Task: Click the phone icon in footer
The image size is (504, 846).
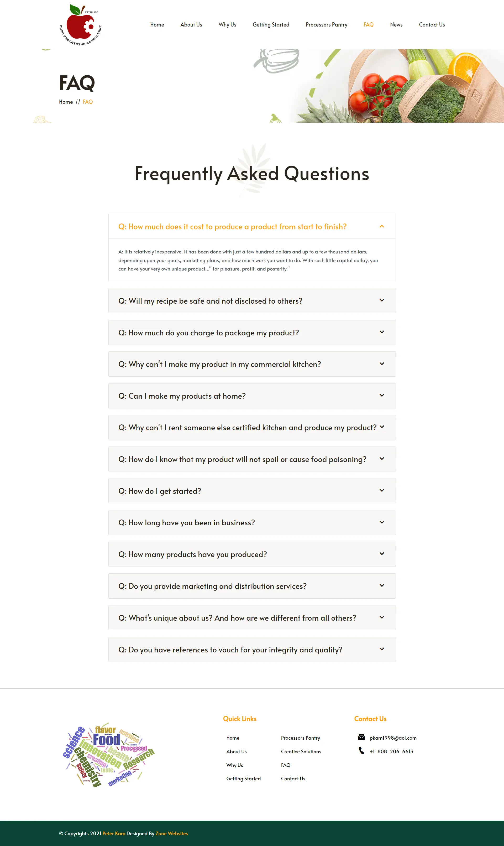Action: [x=361, y=751]
